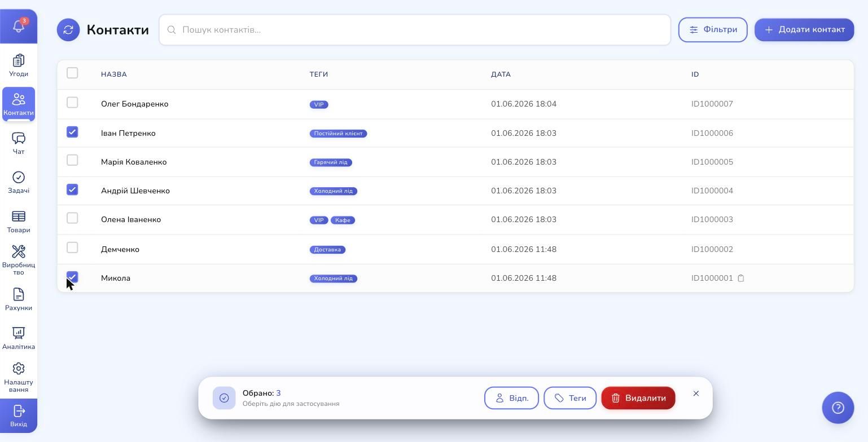Click the ТЕГИ column header
Image resolution: width=868 pixels, height=442 pixels.
pyautogui.click(x=319, y=74)
